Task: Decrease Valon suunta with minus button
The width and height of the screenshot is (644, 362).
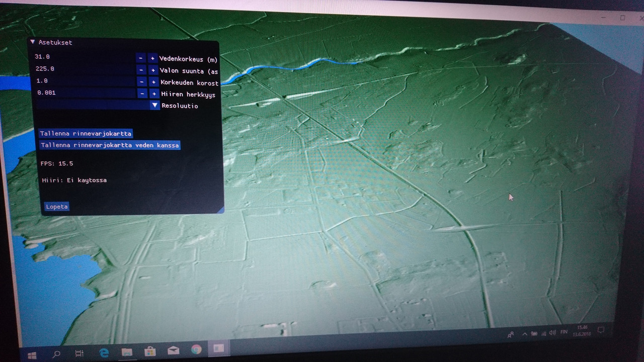Action: pyautogui.click(x=141, y=70)
